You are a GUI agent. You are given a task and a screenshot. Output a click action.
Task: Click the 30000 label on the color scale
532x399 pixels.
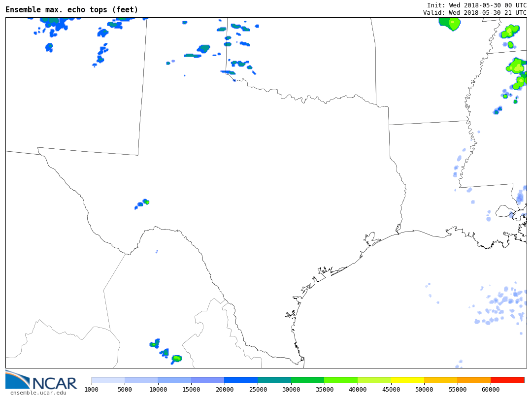pos(291,390)
